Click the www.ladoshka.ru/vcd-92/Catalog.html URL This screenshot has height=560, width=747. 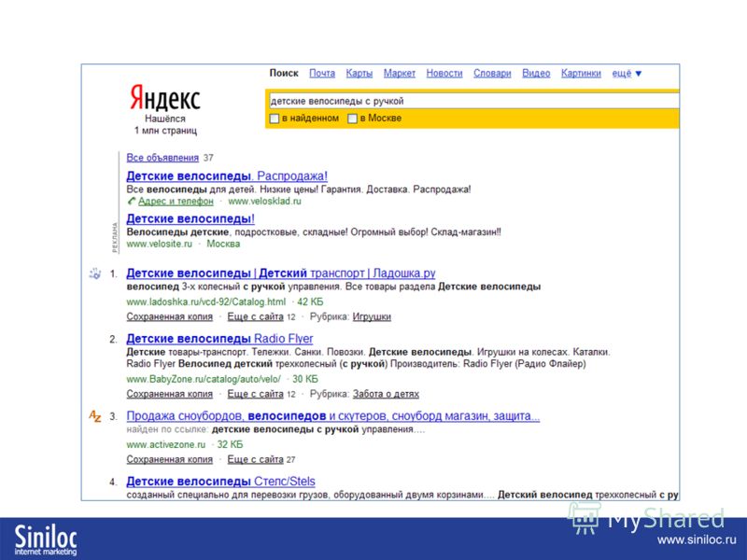205,301
